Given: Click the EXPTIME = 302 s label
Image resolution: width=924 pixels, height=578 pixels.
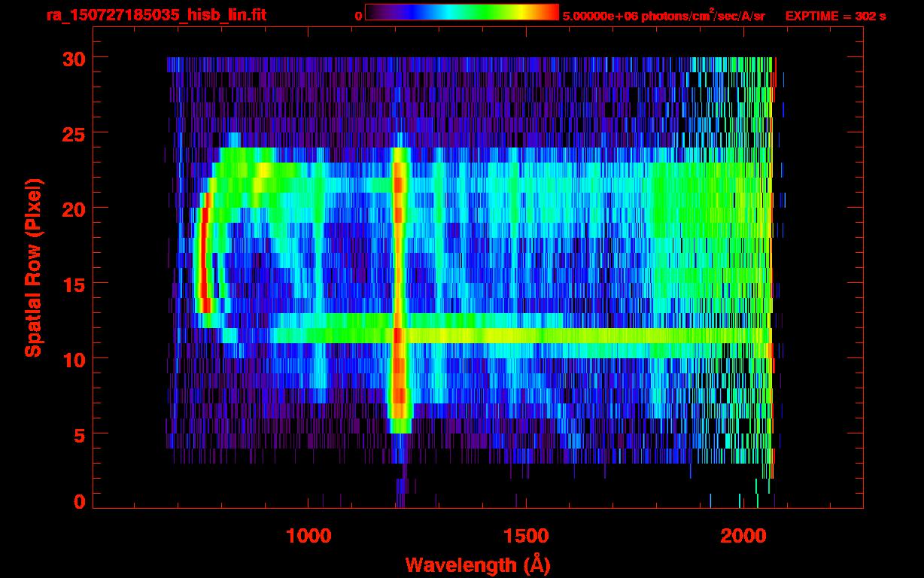Looking at the screenshot, I should click(835, 16).
